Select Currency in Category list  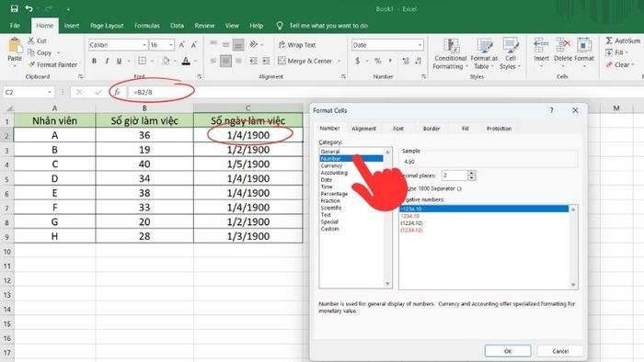tap(331, 165)
